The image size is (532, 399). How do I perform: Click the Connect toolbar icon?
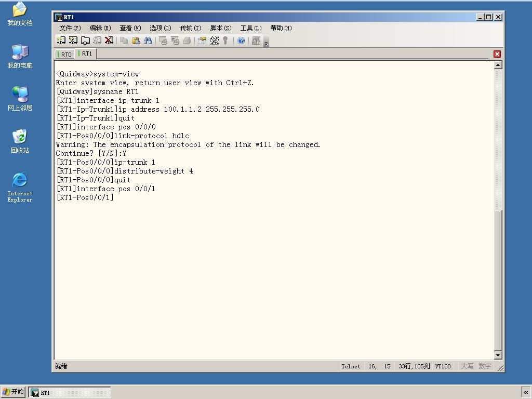61,41
